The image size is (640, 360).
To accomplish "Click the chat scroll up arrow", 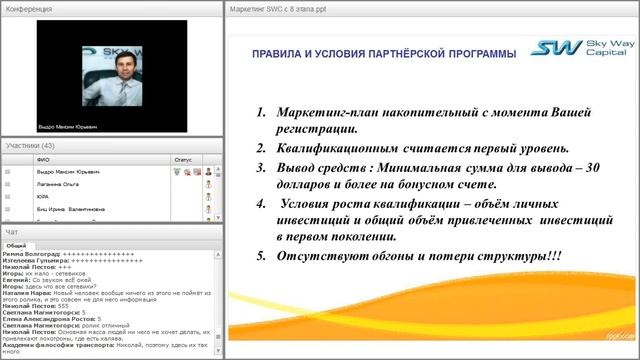I will pyautogui.click(x=218, y=254).
